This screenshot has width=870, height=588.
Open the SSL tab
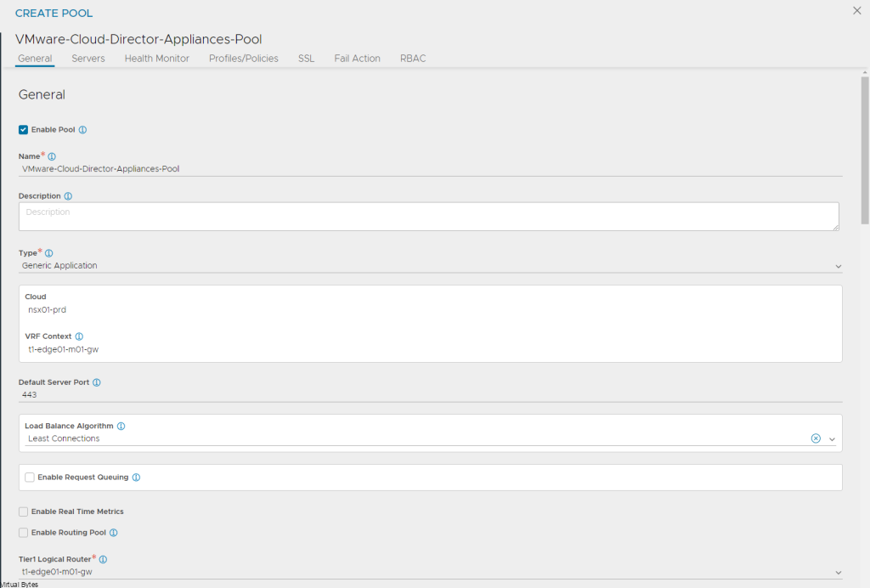pyautogui.click(x=306, y=59)
